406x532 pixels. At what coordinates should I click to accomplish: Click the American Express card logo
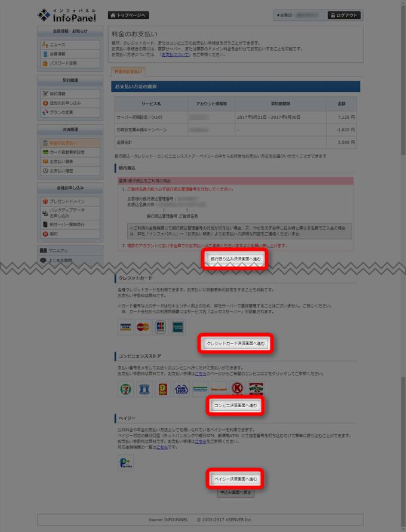click(x=178, y=327)
